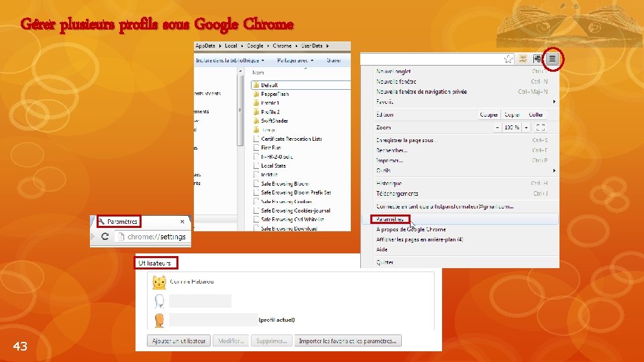
Task: Toggle fullscreen icon in Zoom row
Action: point(541,127)
